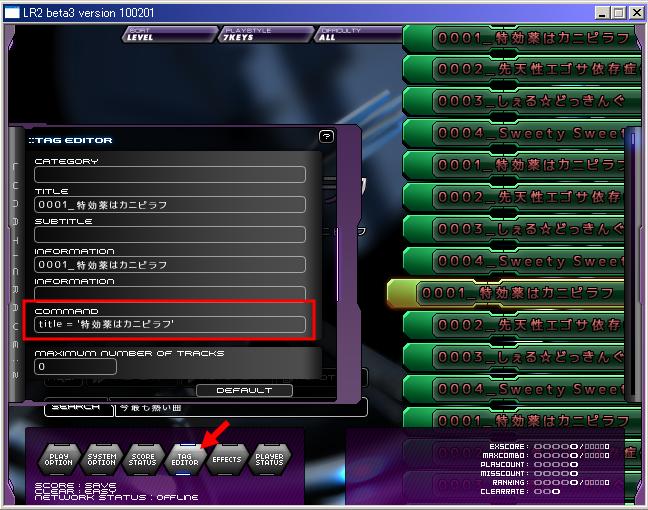Focus the COMMAND field containing title query
Image resolution: width=648 pixels, height=510 pixels.
pos(170,324)
